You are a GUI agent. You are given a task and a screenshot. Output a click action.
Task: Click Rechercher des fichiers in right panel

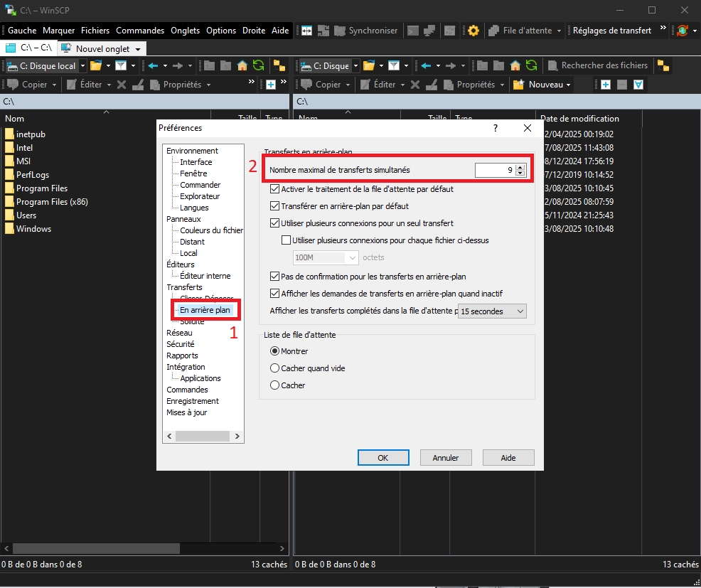pyautogui.click(x=598, y=65)
